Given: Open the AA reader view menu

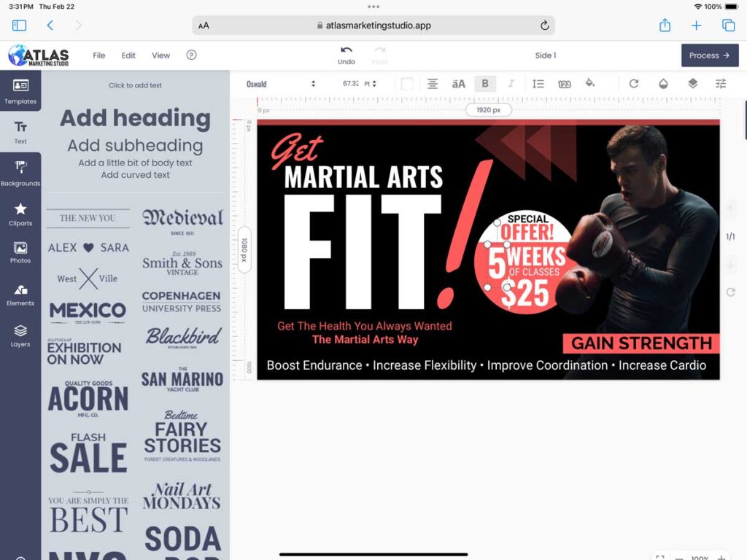Looking at the screenshot, I should (x=204, y=26).
